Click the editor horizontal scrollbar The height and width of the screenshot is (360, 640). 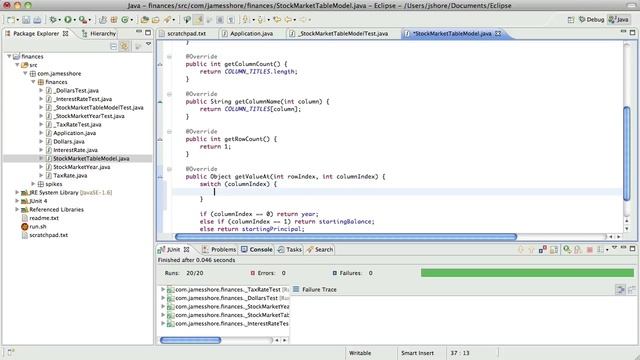(346, 237)
